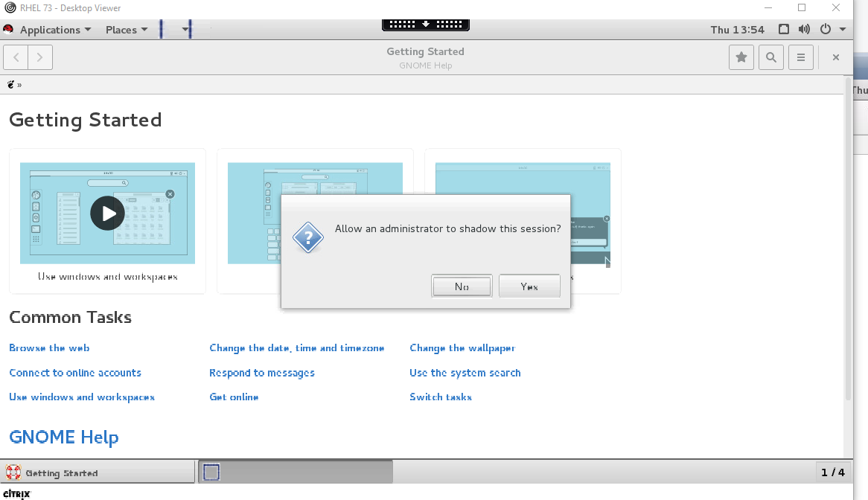Click the question mark dialog icon
This screenshot has height=500, width=868.
[x=307, y=238]
